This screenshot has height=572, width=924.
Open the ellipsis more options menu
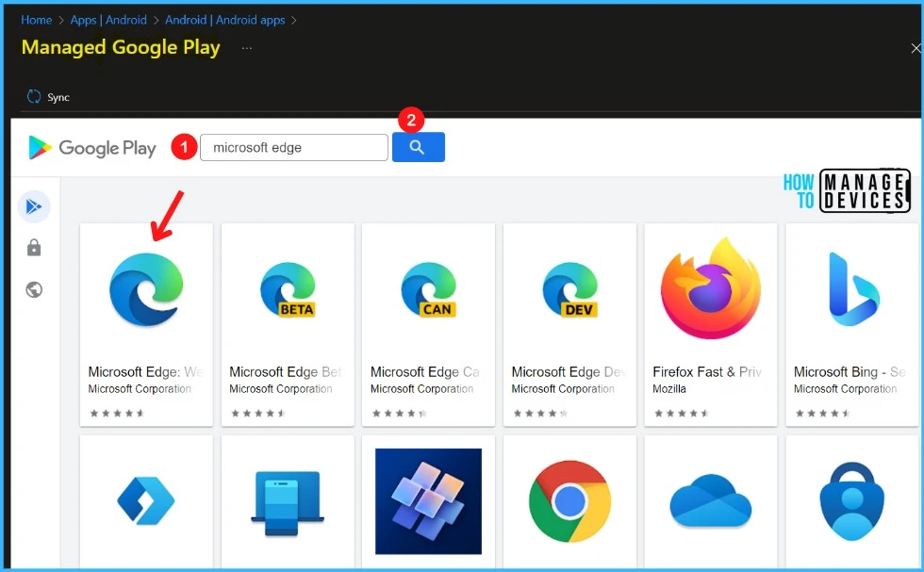[x=247, y=48]
